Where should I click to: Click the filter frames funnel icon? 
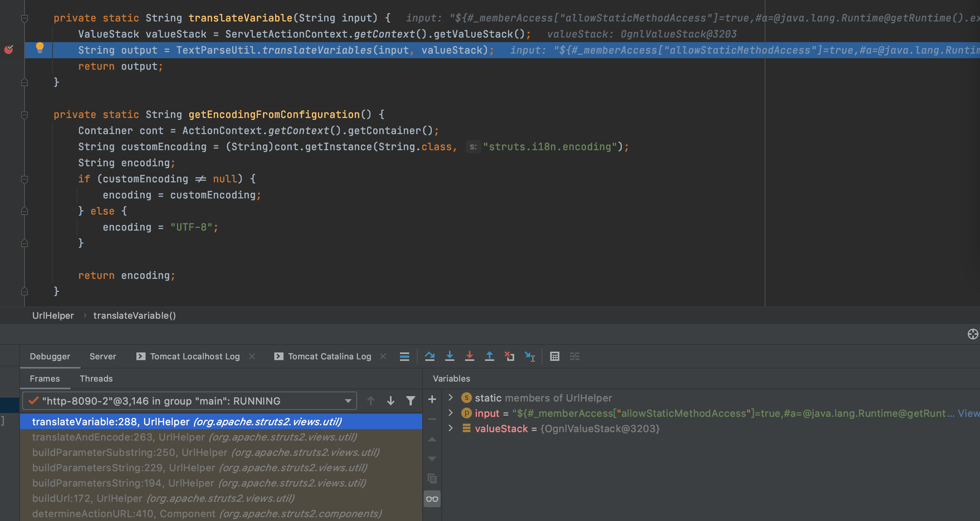point(411,401)
